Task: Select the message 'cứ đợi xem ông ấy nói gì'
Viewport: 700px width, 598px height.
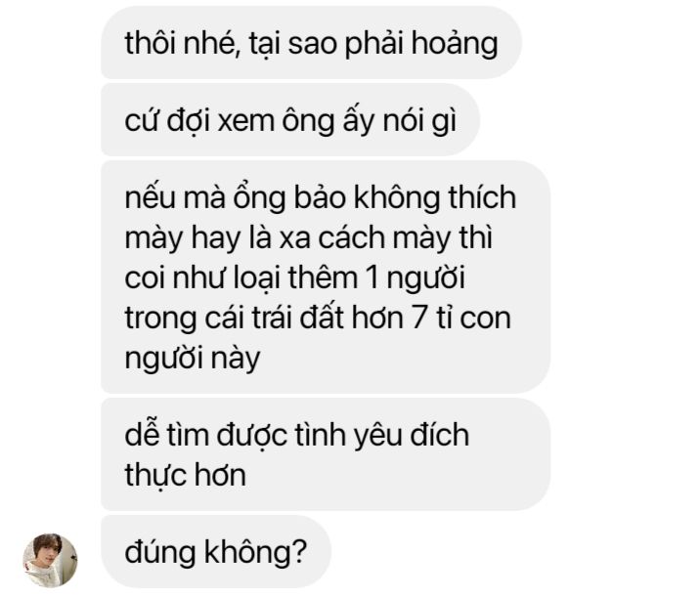Action: click(x=290, y=120)
